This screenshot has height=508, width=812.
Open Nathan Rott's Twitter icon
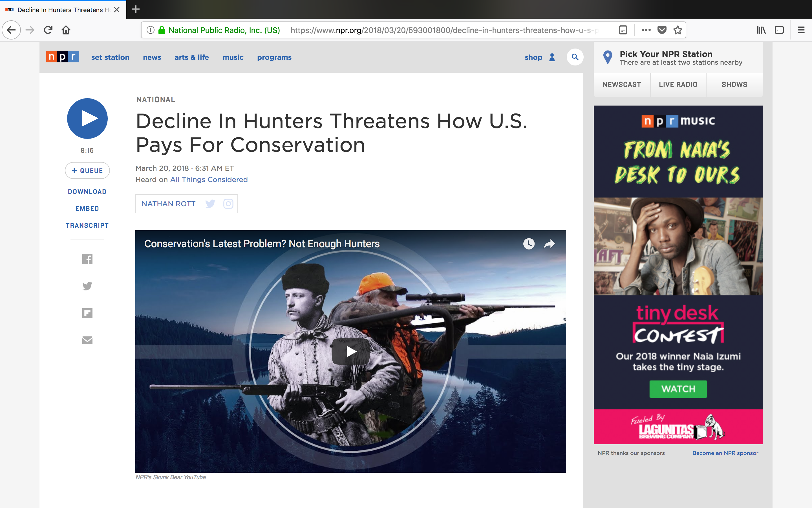pos(210,203)
